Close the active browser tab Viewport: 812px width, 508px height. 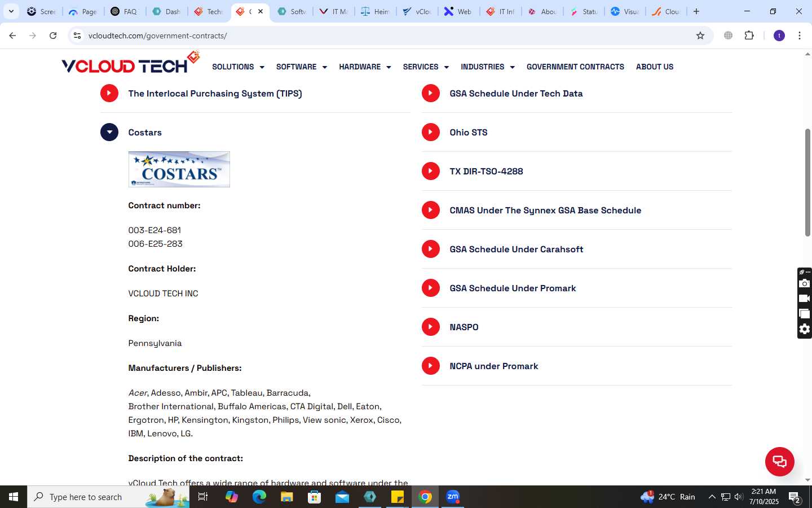[x=261, y=11]
